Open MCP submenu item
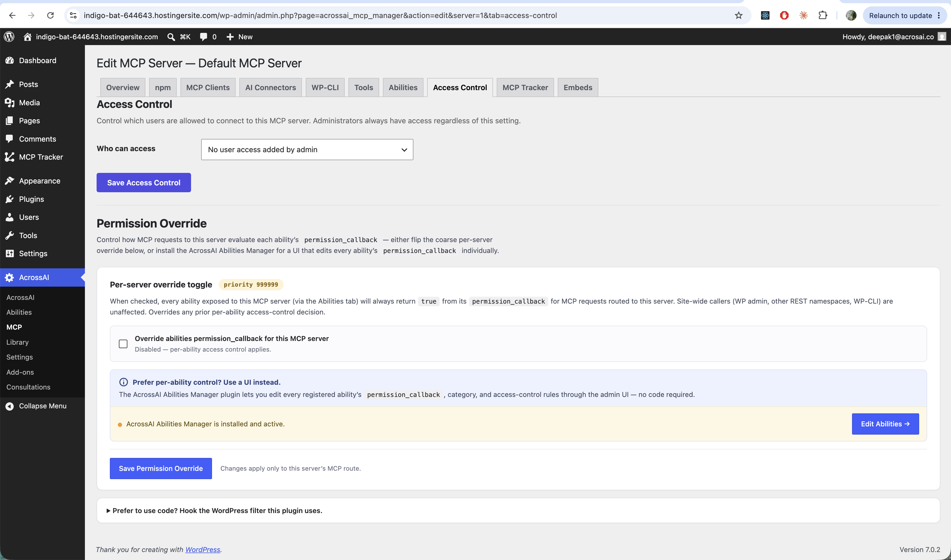The height and width of the screenshot is (560, 951). 14,327
